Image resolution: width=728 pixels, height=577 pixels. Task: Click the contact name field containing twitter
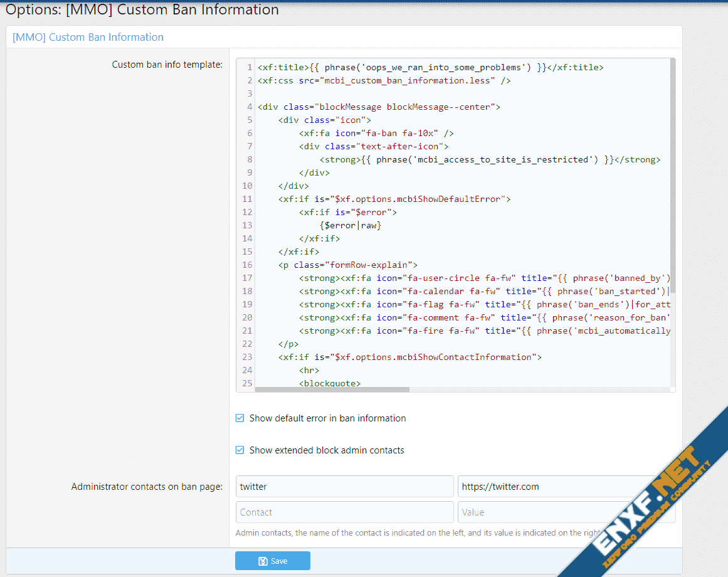[344, 487]
